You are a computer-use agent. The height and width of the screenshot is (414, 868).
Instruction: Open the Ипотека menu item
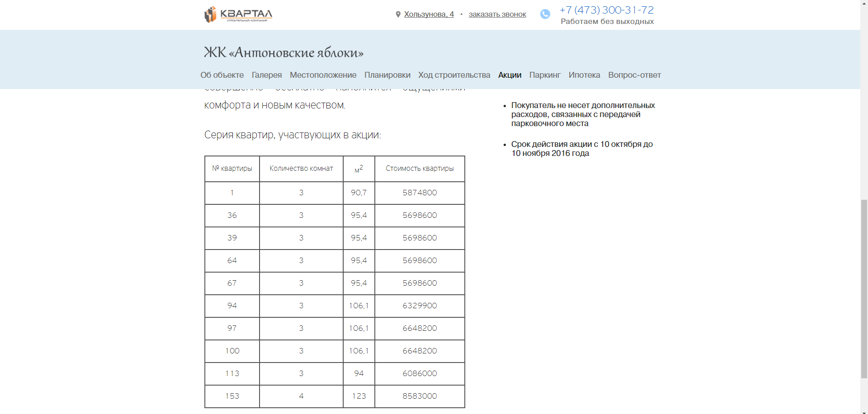click(x=585, y=75)
